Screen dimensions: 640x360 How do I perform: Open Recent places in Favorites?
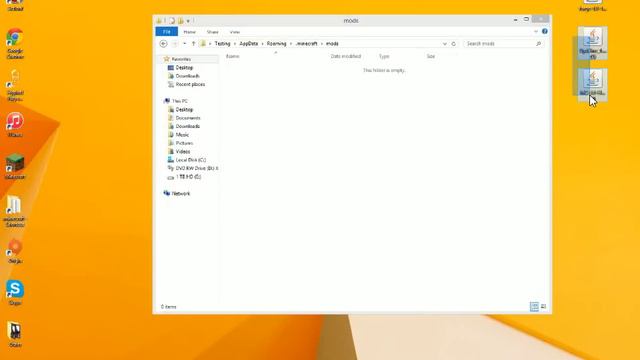[x=190, y=84]
